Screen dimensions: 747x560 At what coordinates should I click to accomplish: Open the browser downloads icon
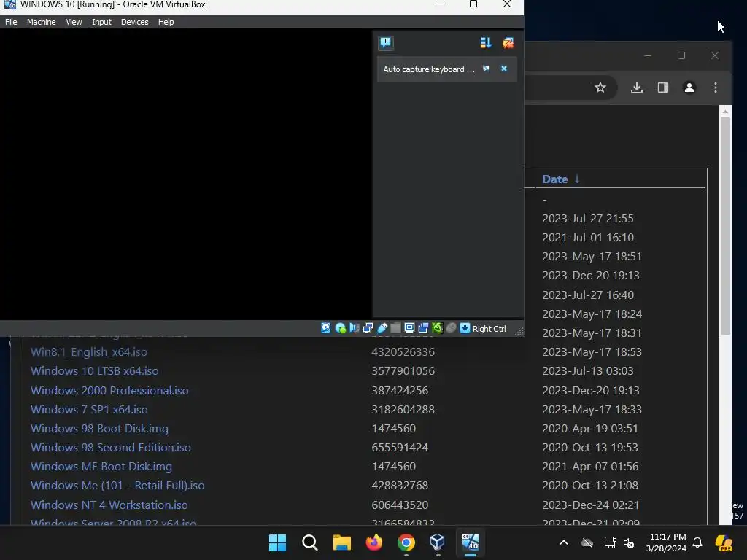(636, 87)
